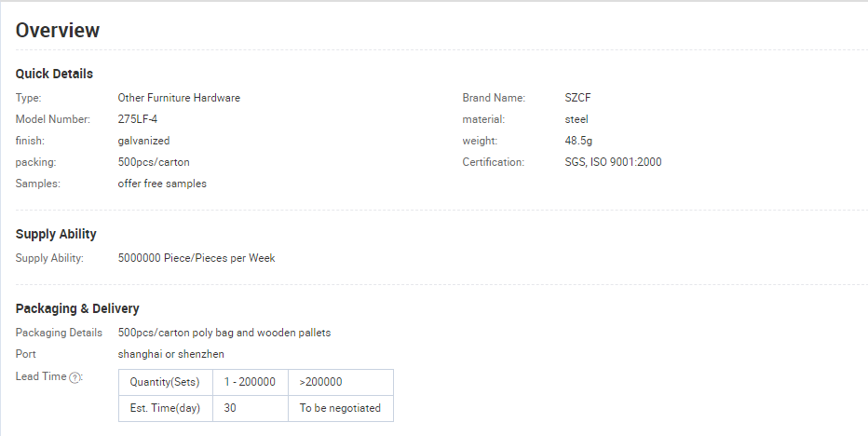Image resolution: width=868 pixels, height=436 pixels.
Task: Select the Certification text SGS, ISO 9001:2000
Action: pos(614,162)
